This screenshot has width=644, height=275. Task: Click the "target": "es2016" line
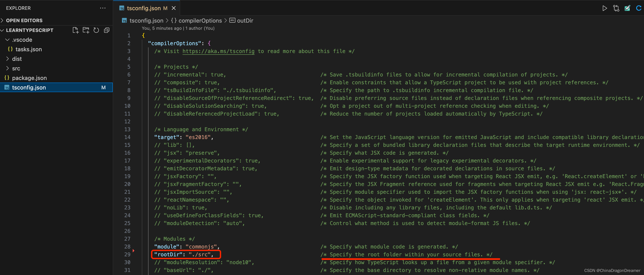coord(184,137)
